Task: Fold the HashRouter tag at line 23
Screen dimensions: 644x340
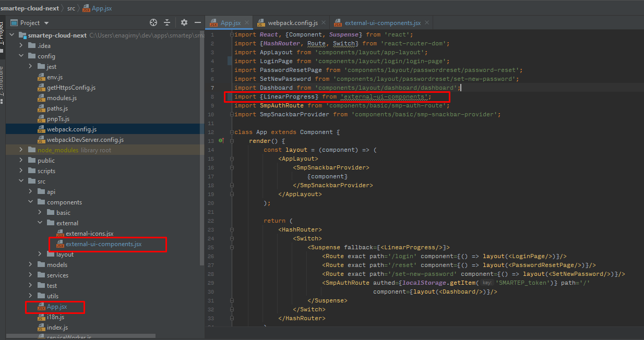Action: tap(231, 229)
